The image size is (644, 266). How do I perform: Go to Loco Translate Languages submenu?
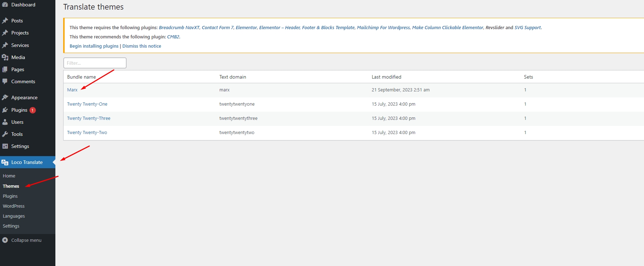pos(14,216)
